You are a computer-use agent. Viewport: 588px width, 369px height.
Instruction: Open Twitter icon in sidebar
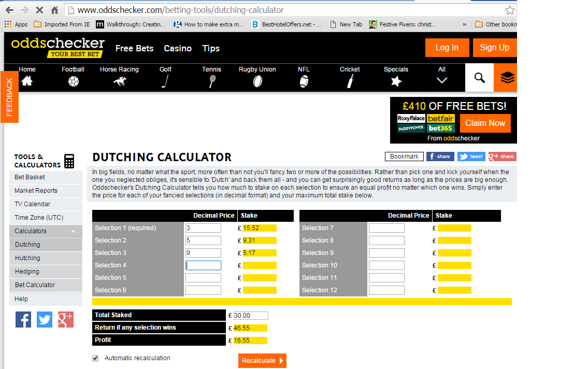coord(45,319)
